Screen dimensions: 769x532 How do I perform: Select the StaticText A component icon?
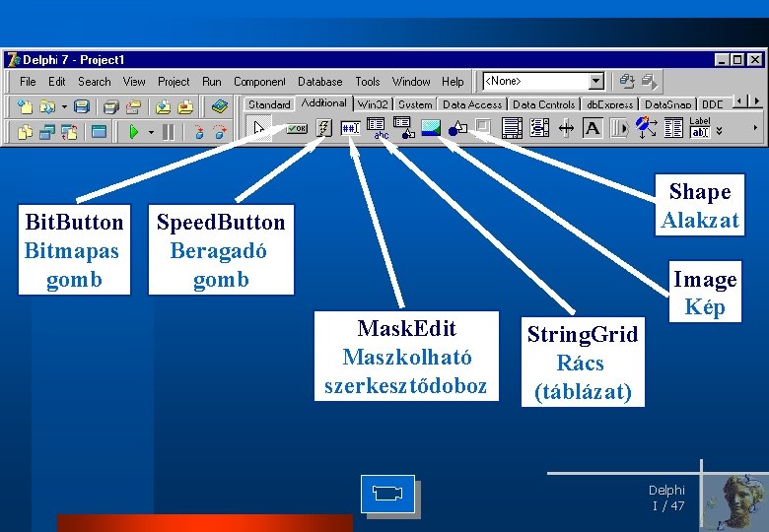(x=593, y=128)
